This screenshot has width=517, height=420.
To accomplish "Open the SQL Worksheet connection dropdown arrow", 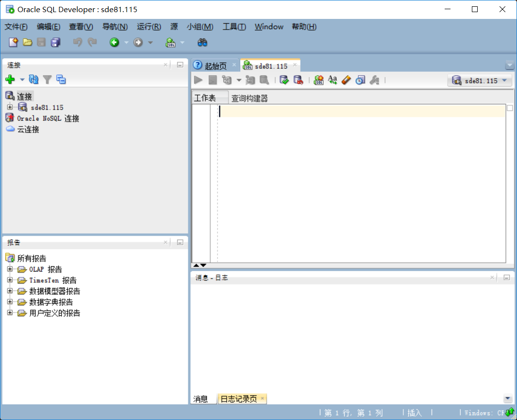I will point(183,43).
